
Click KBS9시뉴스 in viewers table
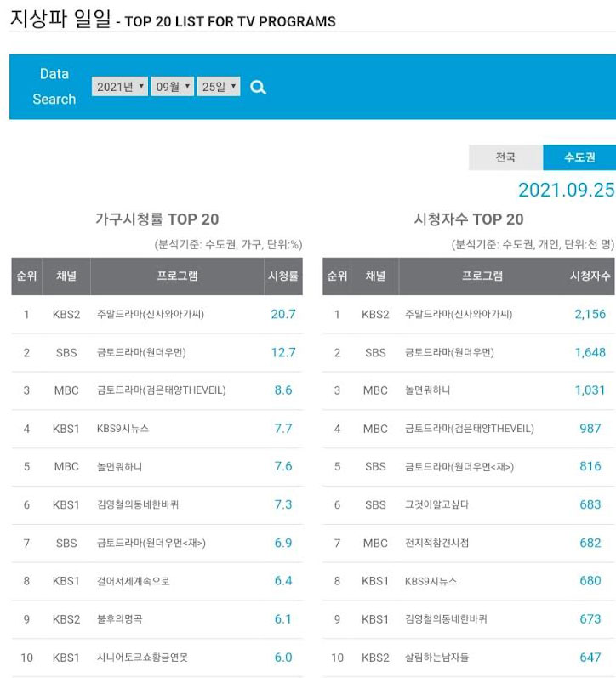tap(431, 581)
